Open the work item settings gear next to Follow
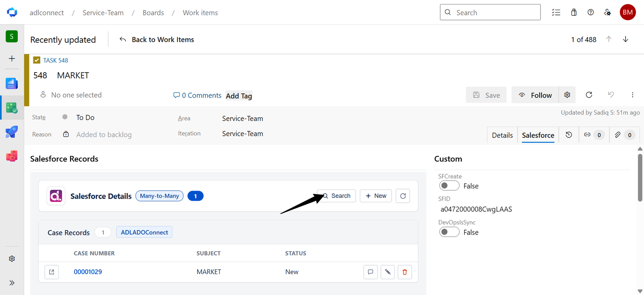The width and height of the screenshot is (644, 295). pos(567,95)
